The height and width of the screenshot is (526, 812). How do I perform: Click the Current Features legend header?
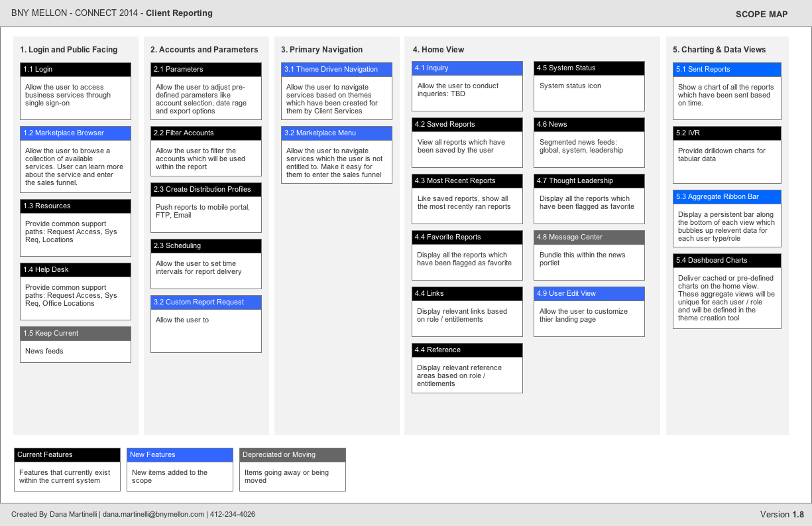pyautogui.click(x=67, y=455)
